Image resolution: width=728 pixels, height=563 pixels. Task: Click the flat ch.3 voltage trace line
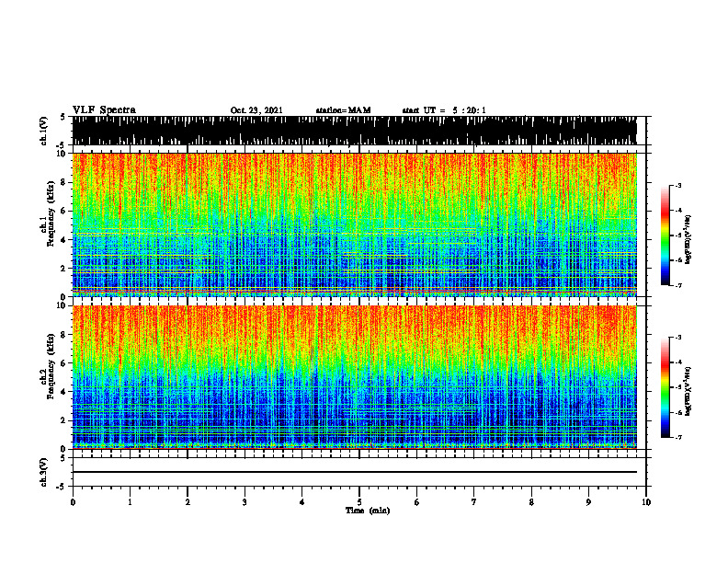(x=355, y=472)
